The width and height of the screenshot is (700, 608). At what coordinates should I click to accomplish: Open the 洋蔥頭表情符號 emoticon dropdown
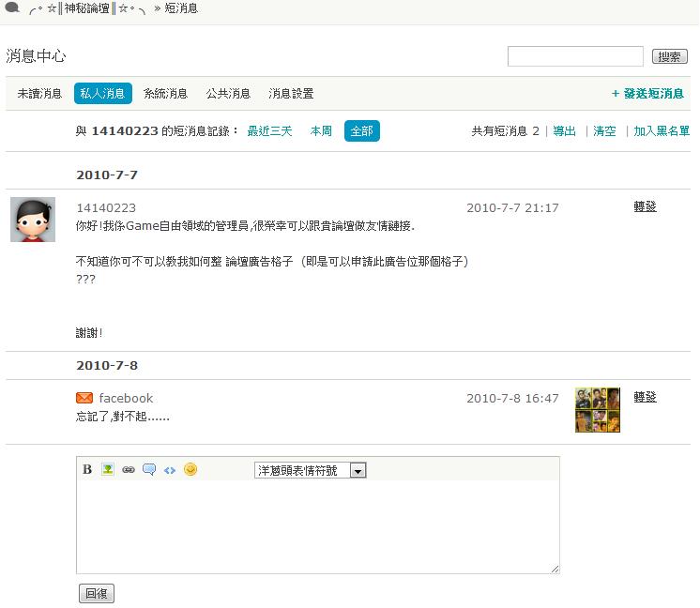pos(310,470)
